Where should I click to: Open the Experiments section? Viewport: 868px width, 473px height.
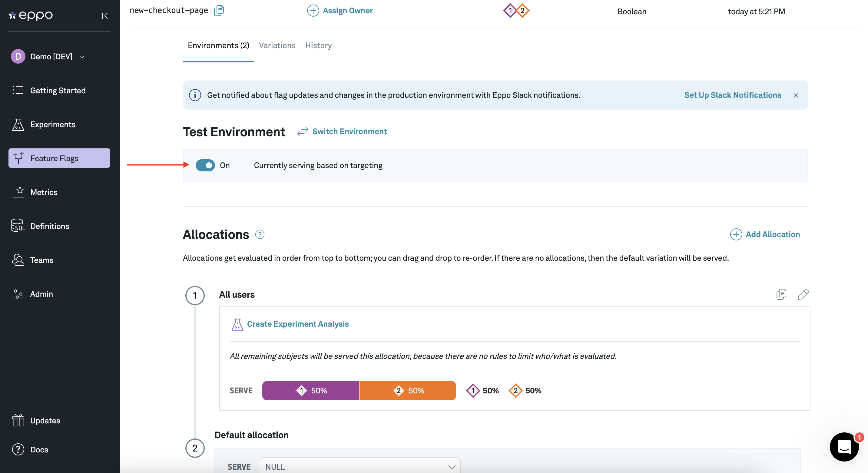[59, 124]
